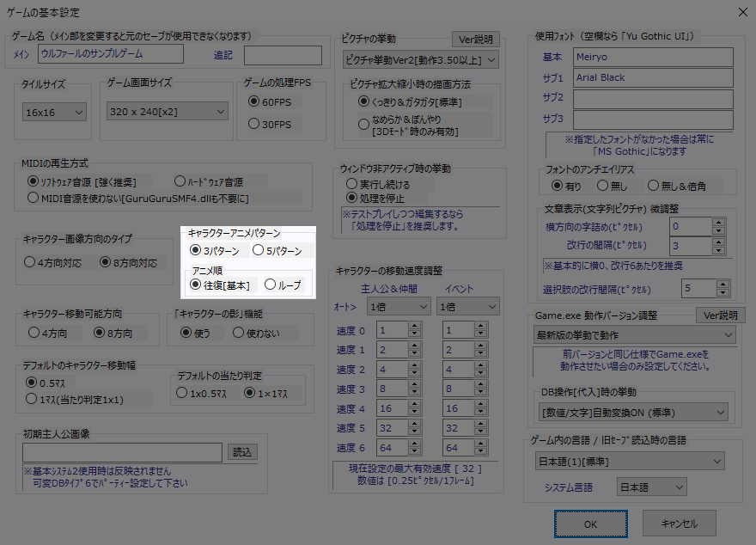Open [数値/文字]自動変換ON dropdown
The image size is (756, 545).
click(x=633, y=413)
